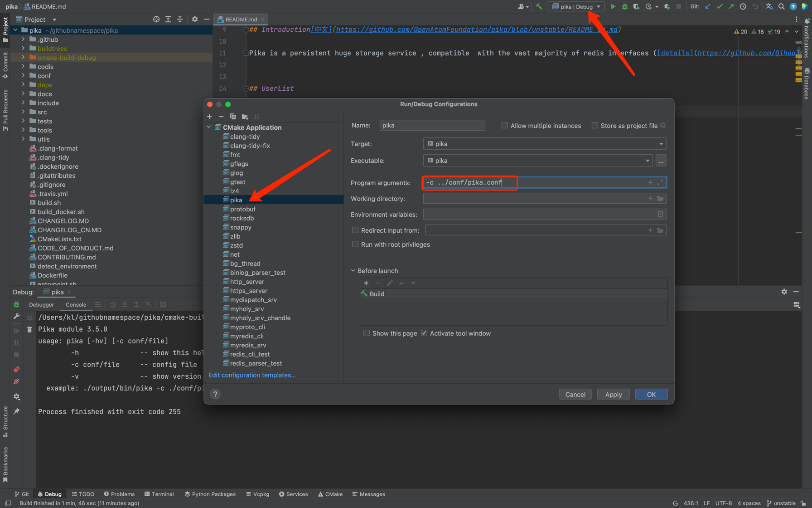Uncheck Activate tool window checkbox
812x508 pixels.
coord(424,333)
